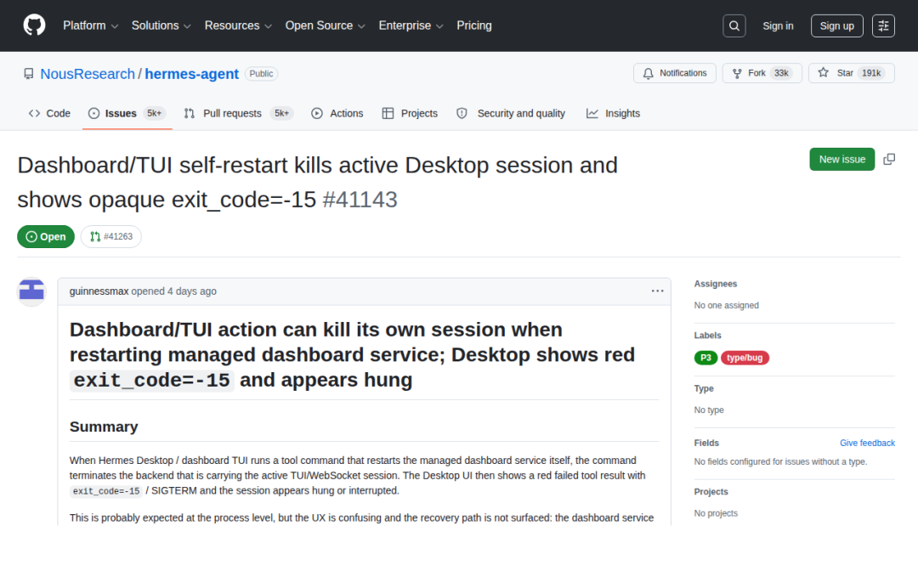The width and height of the screenshot is (918, 588).
Task: Click Sign in
Action: (778, 25)
